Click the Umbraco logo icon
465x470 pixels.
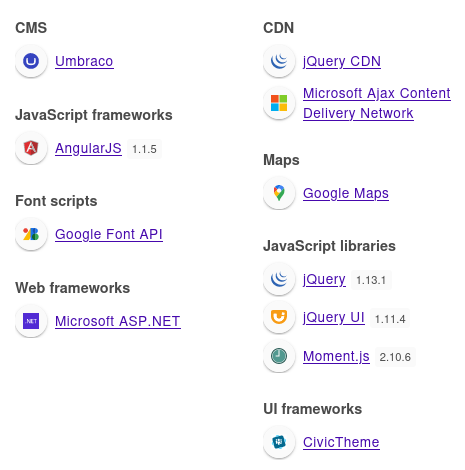[x=31, y=61]
